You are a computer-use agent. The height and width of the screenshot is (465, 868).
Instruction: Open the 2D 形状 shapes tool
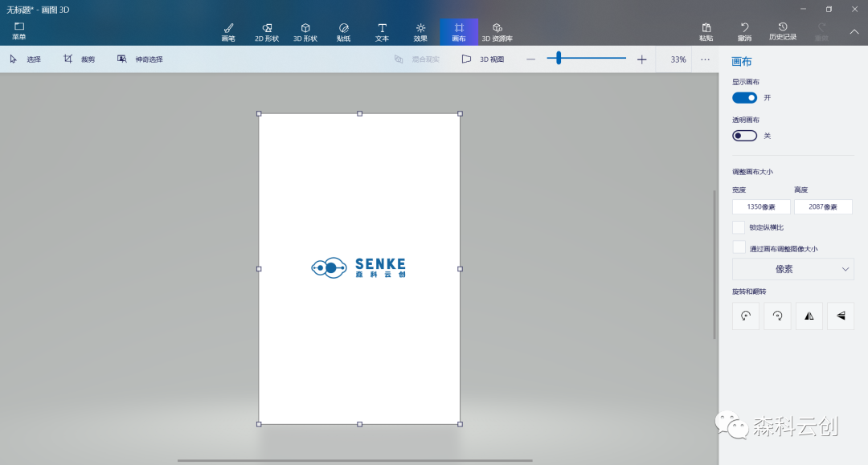pos(267,32)
